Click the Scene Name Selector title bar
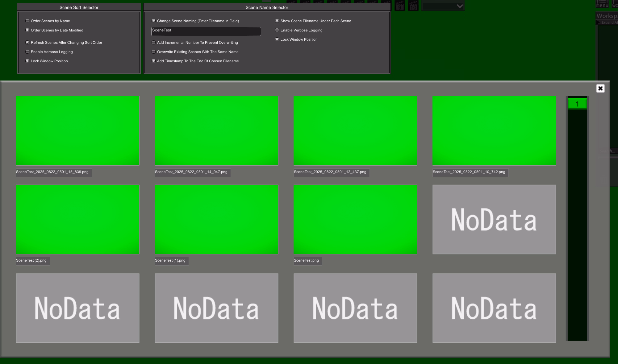The image size is (618, 364). pyautogui.click(x=267, y=7)
